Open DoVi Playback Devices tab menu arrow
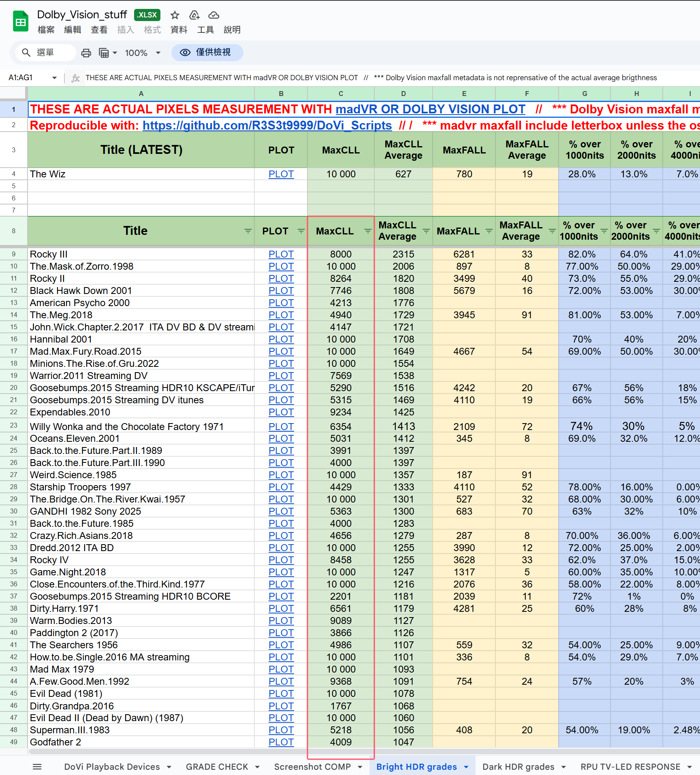Image resolution: width=700 pixels, height=775 pixels. click(x=169, y=767)
